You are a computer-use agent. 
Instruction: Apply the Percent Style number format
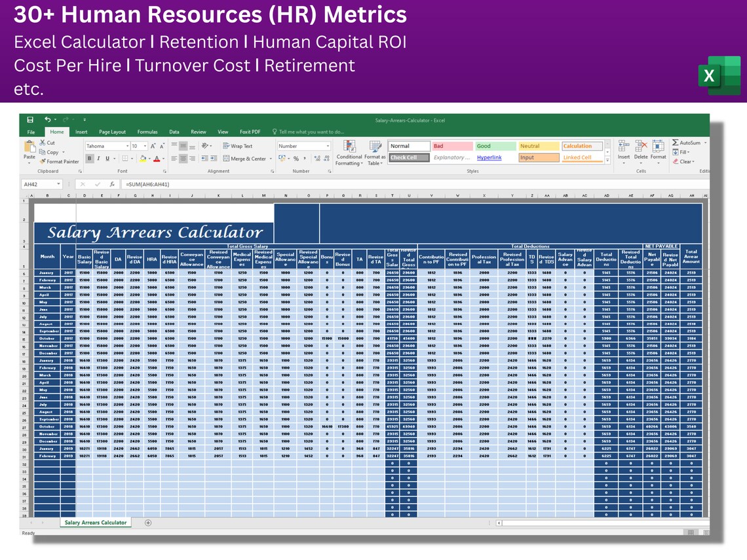[x=297, y=159]
